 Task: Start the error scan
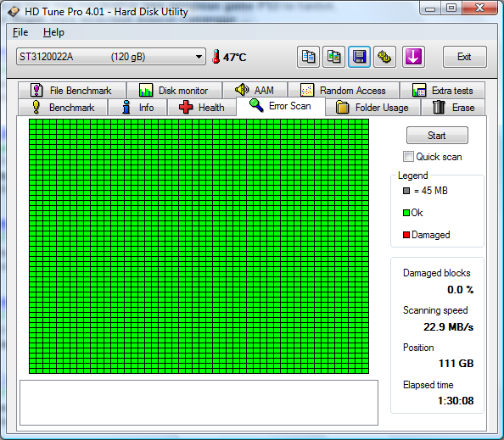[x=437, y=135]
